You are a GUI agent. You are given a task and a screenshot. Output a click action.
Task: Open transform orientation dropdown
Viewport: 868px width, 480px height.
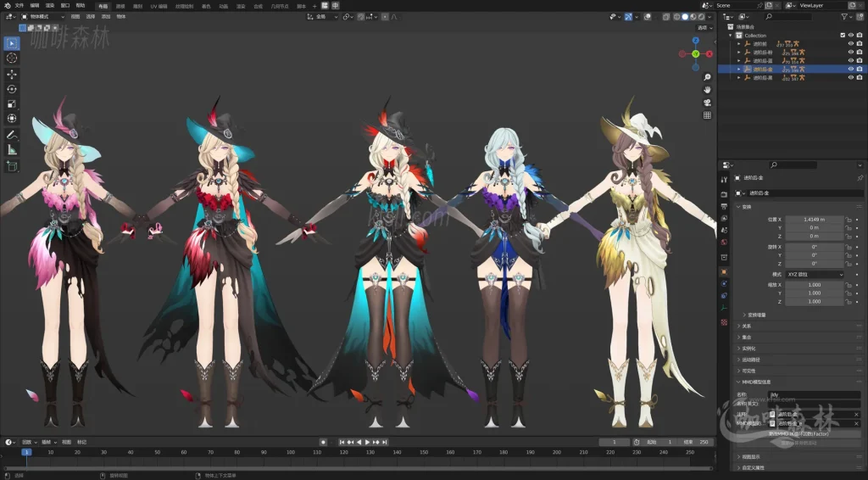322,17
